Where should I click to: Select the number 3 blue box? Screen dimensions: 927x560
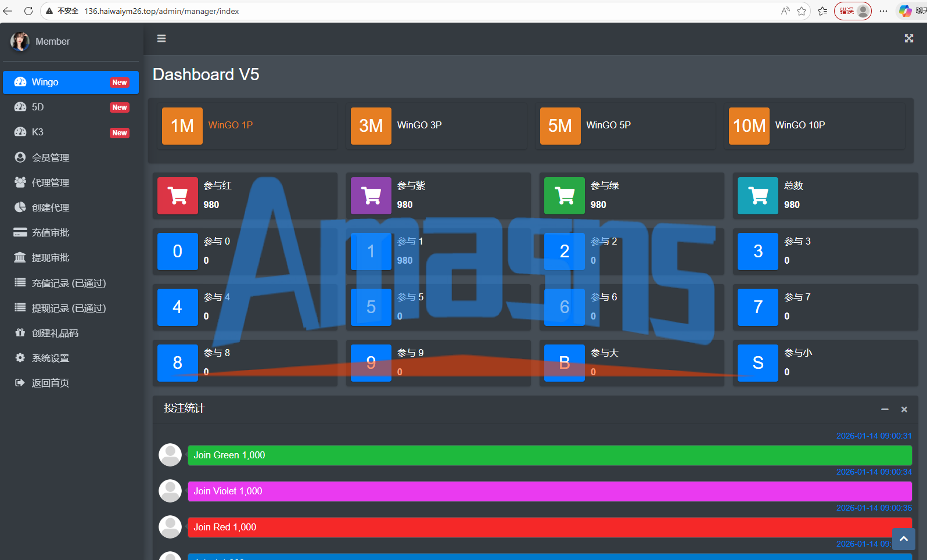pyautogui.click(x=758, y=251)
